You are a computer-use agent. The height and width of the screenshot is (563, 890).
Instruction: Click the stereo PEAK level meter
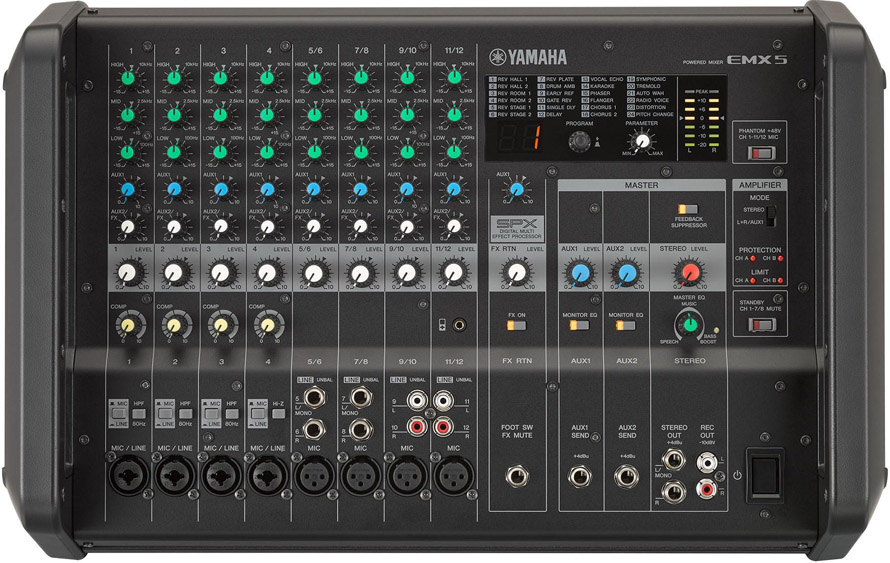click(702, 122)
